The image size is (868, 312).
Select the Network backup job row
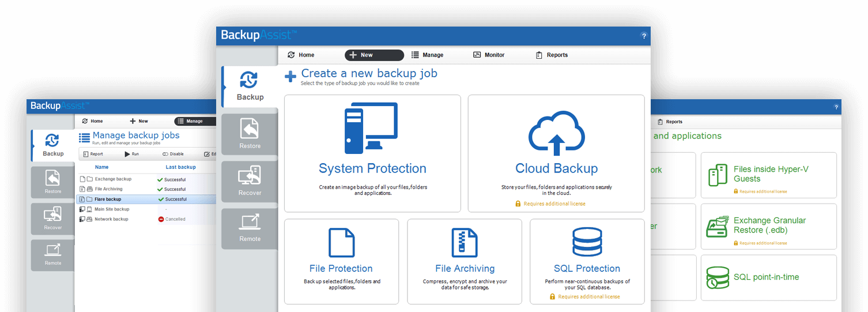coord(146,219)
